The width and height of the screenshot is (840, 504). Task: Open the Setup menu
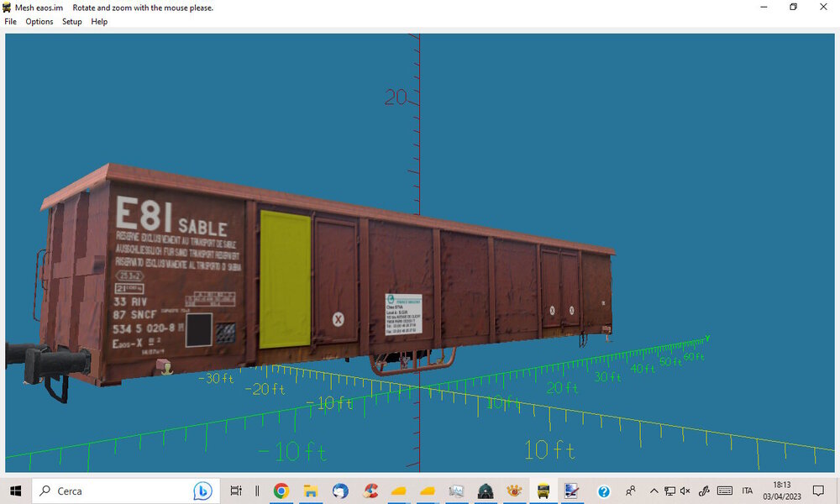coord(71,22)
